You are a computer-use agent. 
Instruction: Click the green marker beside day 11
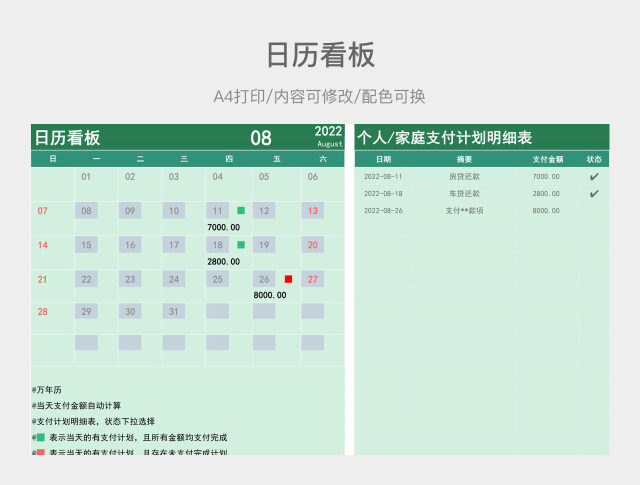(241, 211)
